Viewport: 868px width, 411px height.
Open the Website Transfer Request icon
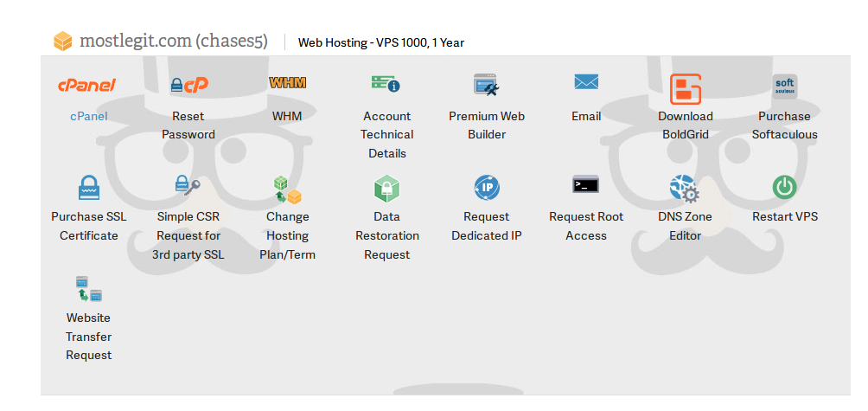click(x=89, y=288)
